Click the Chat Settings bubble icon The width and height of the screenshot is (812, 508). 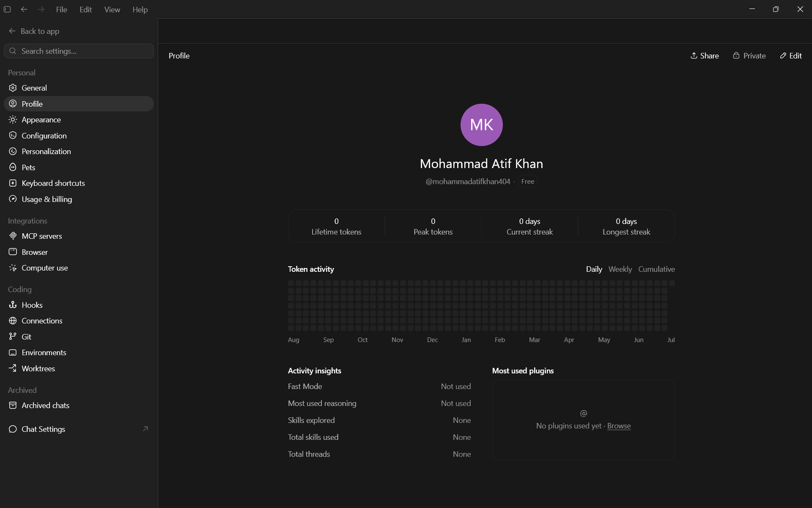13,429
